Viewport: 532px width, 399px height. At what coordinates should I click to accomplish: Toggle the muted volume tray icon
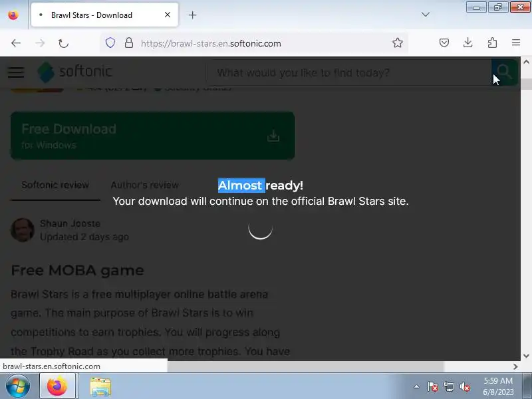click(464, 386)
